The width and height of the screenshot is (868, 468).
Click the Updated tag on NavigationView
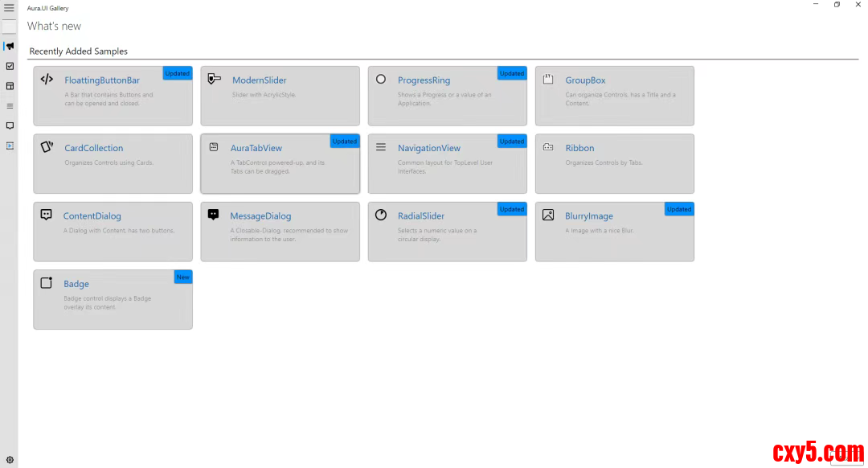point(511,142)
